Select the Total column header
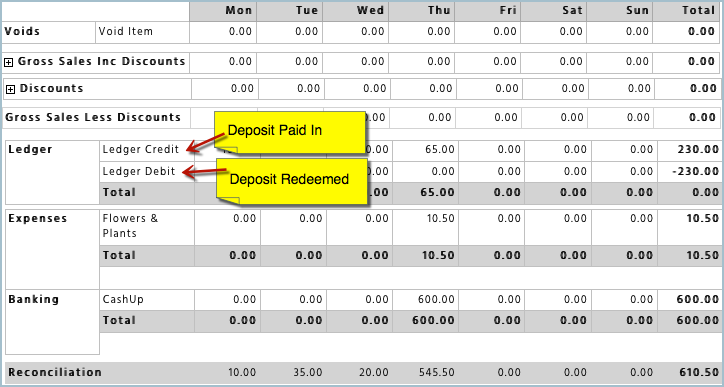 pyautogui.click(x=699, y=11)
